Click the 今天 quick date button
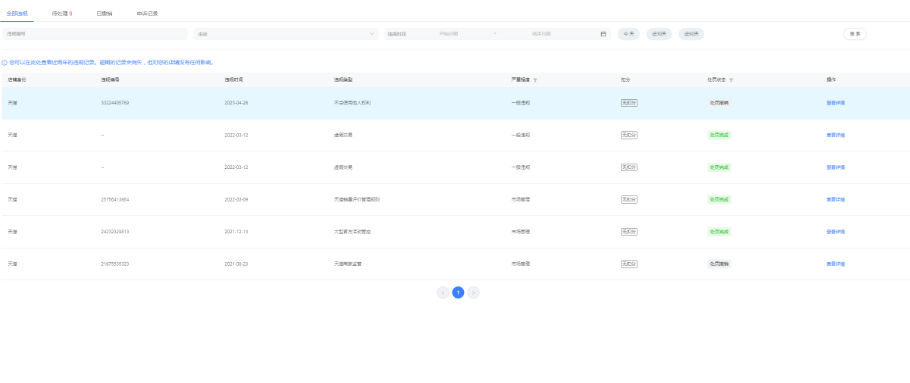 point(629,34)
